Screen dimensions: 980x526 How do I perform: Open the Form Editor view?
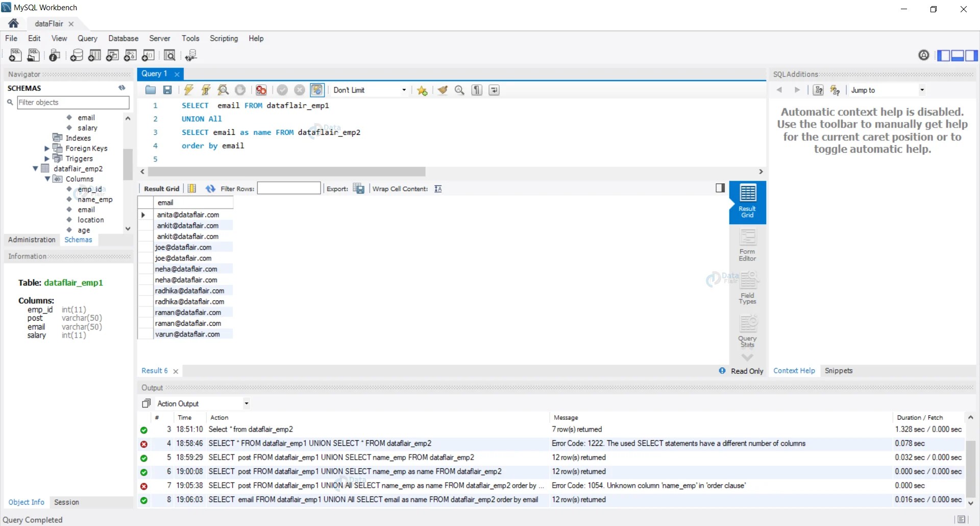coord(747,245)
